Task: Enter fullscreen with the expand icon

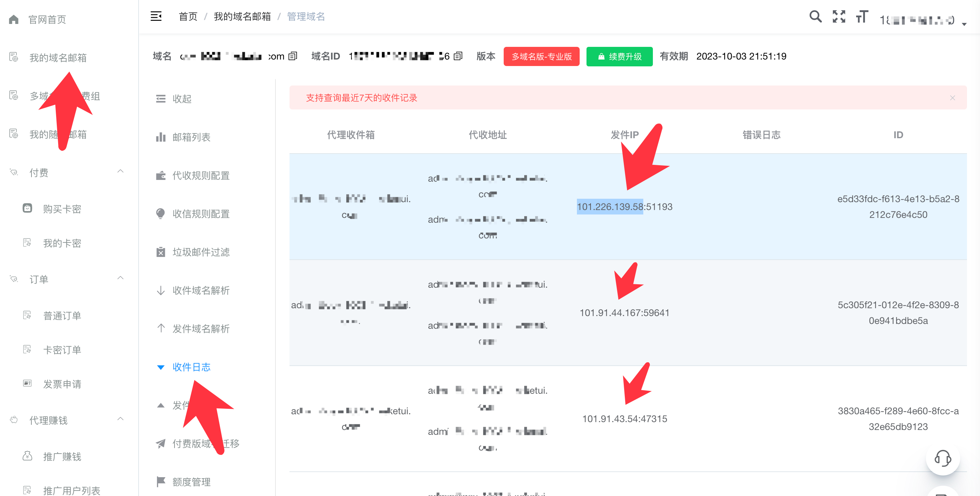Action: tap(839, 16)
